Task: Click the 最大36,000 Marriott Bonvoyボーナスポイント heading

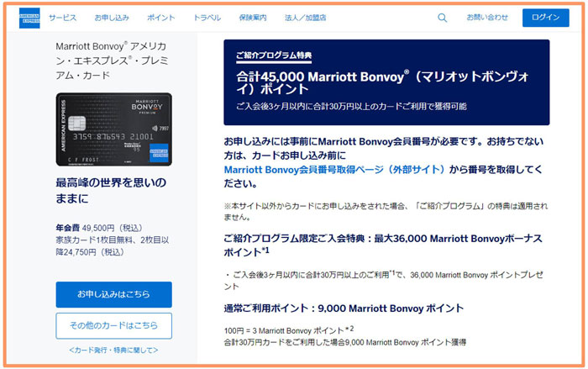Action: (x=383, y=245)
